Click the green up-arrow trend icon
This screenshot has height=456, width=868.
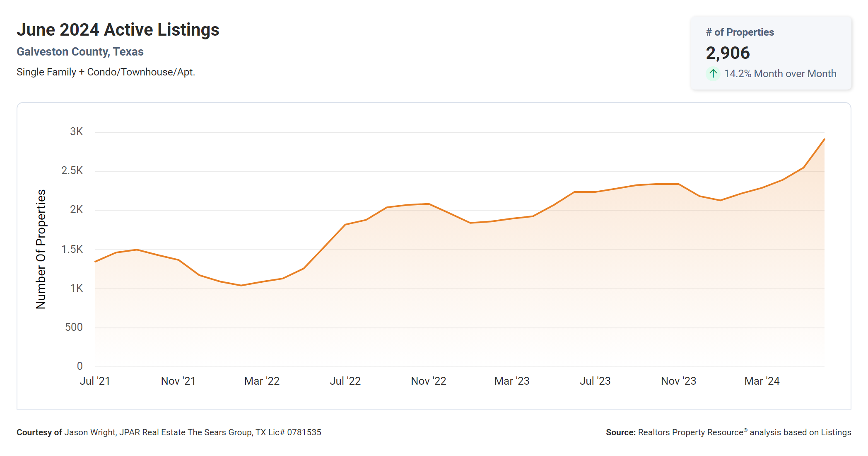713,74
